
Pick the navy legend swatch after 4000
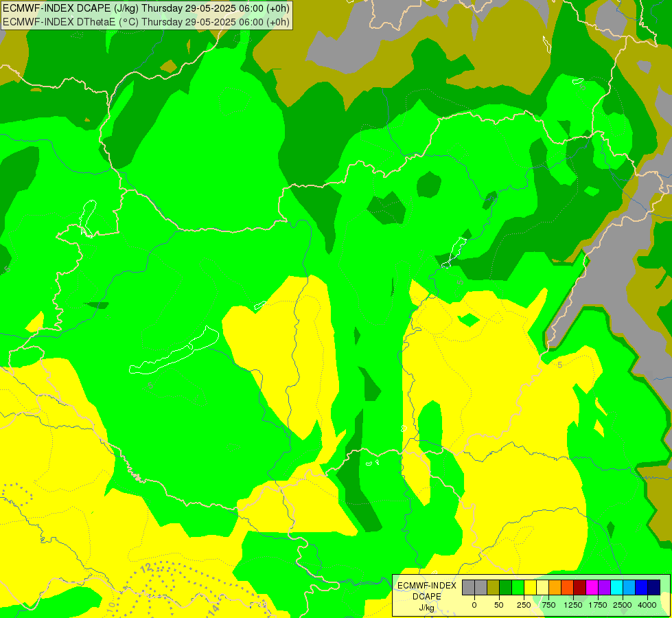click(x=653, y=587)
